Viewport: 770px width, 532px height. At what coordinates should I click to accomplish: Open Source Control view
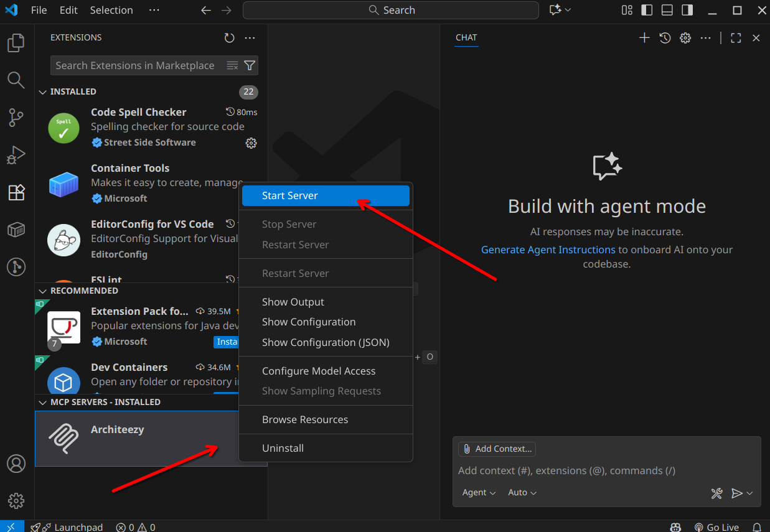[x=16, y=117]
